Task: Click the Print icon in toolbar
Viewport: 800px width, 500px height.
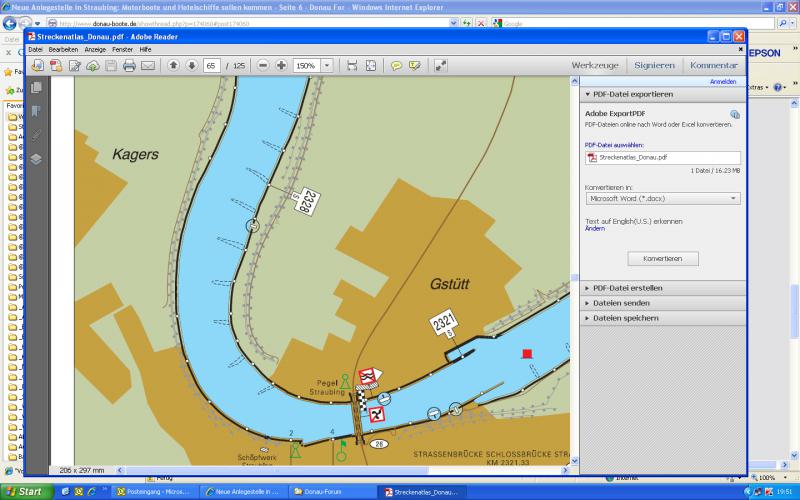Action: click(x=129, y=65)
